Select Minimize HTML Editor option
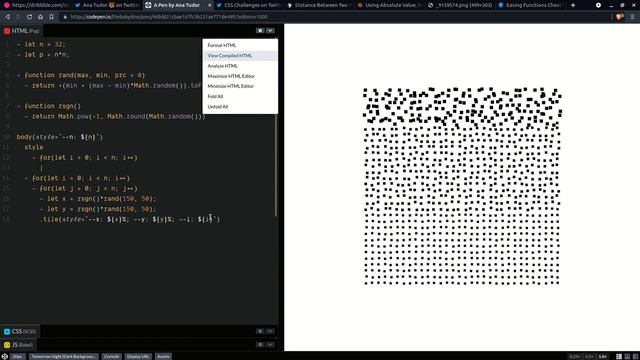Viewport: 640px width, 360px height. tap(240, 86)
